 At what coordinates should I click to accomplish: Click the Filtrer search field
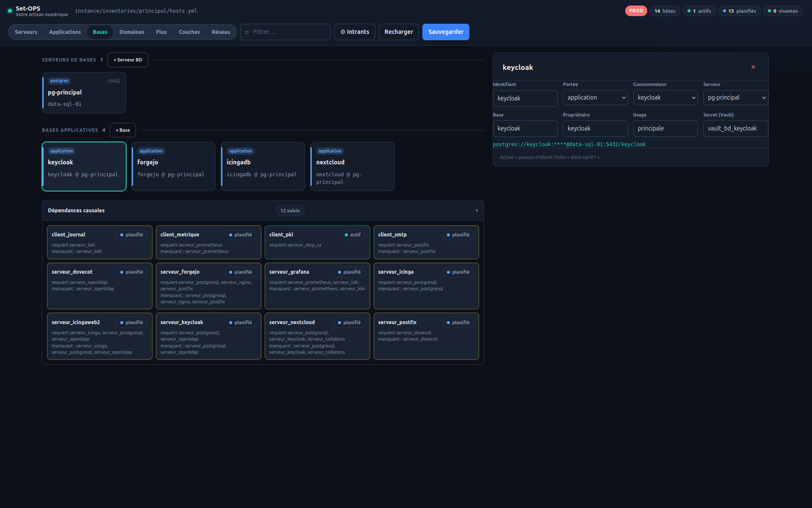click(x=285, y=32)
